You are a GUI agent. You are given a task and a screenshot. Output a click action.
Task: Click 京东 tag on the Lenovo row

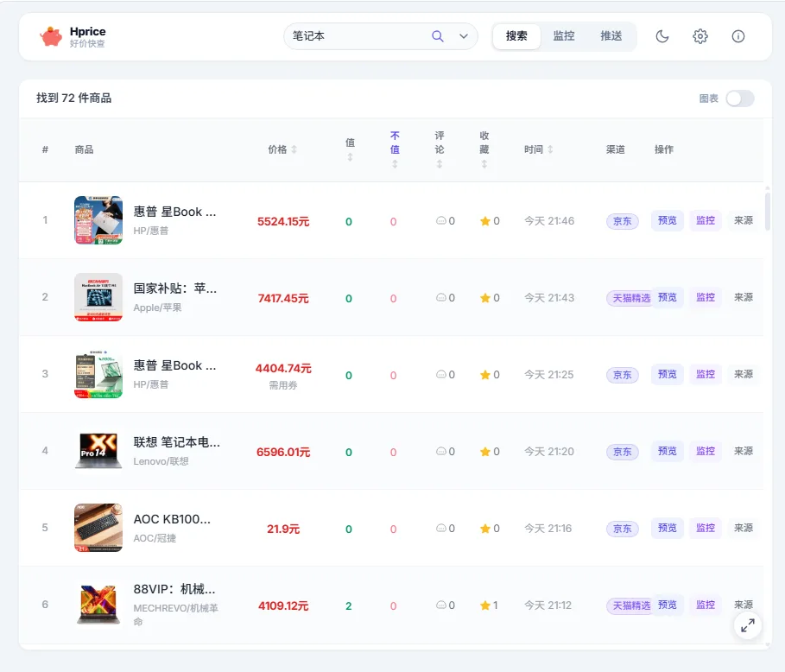(x=623, y=452)
